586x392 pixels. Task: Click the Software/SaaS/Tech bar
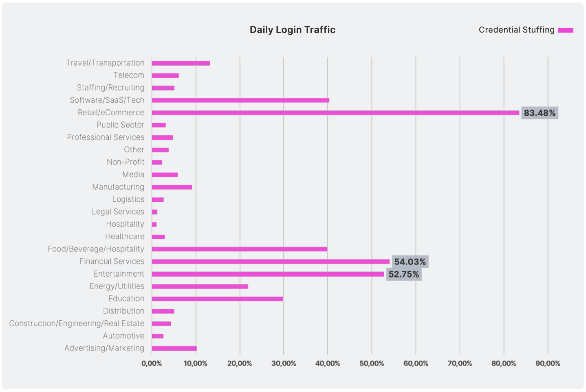click(x=240, y=100)
